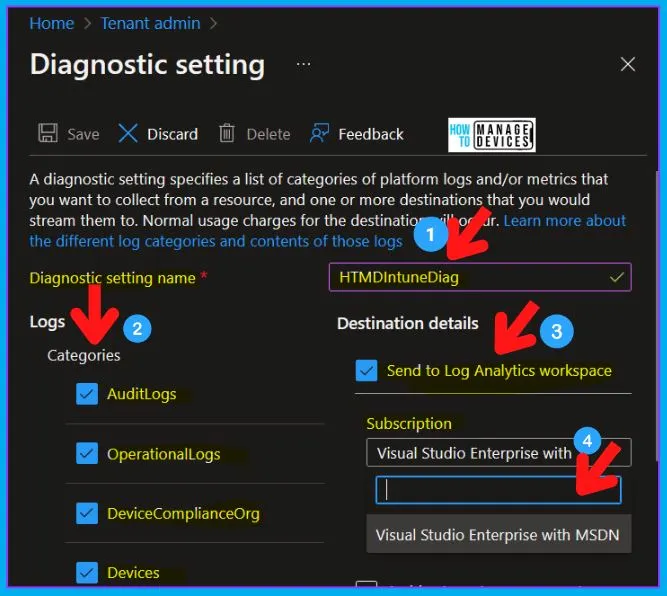
Task: Click the Subscription label text
Action: point(409,424)
